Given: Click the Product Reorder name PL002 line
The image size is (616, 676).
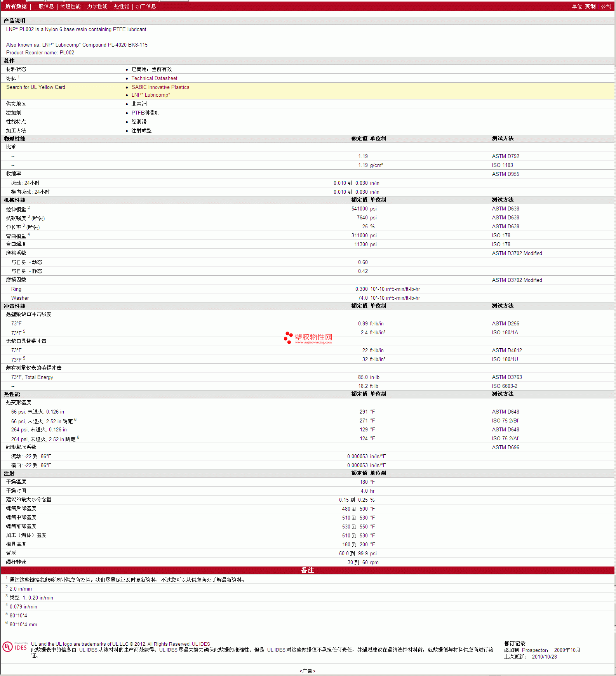Looking at the screenshot, I should tap(40, 53).
